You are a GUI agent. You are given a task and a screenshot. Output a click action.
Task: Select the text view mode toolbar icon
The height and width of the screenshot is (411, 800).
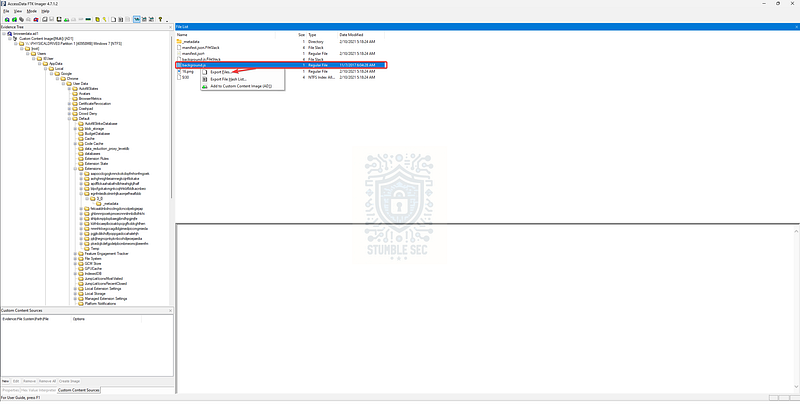coord(144,19)
